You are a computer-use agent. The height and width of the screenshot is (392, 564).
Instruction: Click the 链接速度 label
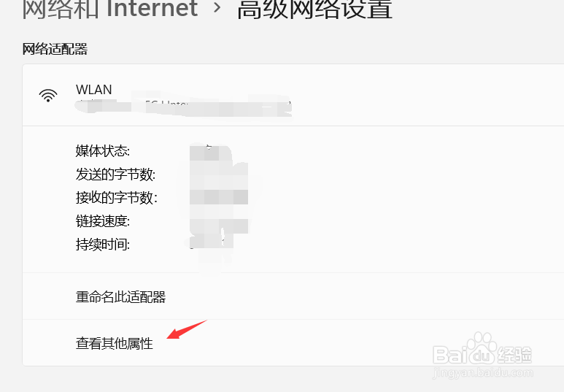click(x=103, y=221)
